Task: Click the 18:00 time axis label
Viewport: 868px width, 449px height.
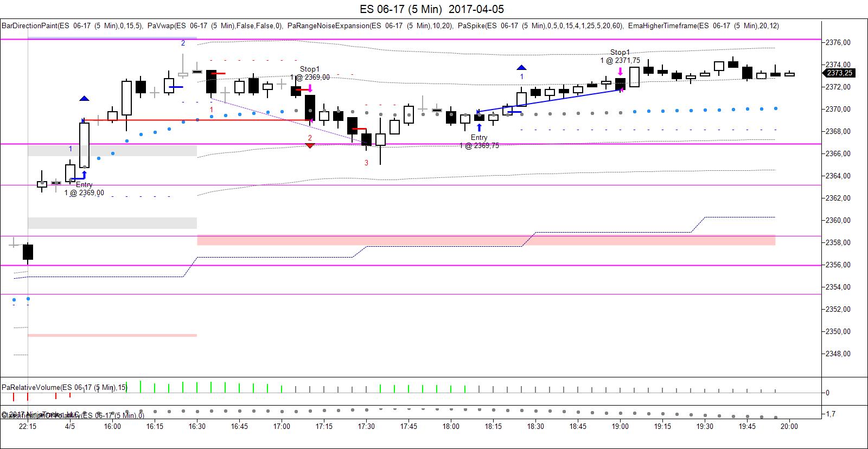Action: [451, 426]
